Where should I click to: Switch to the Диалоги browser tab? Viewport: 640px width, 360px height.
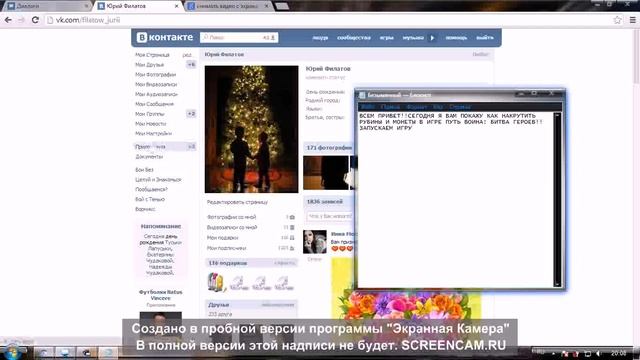(x=47, y=6)
